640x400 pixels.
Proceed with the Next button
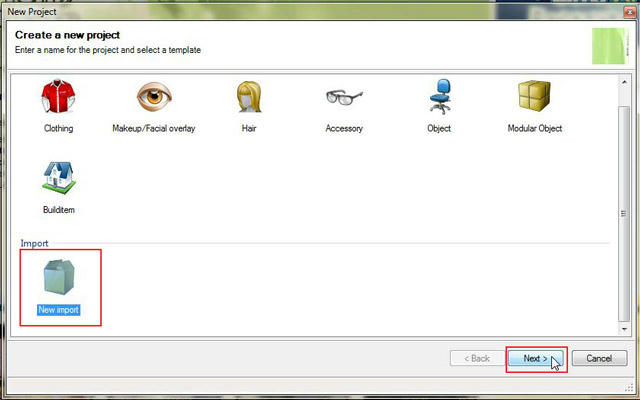click(x=536, y=358)
